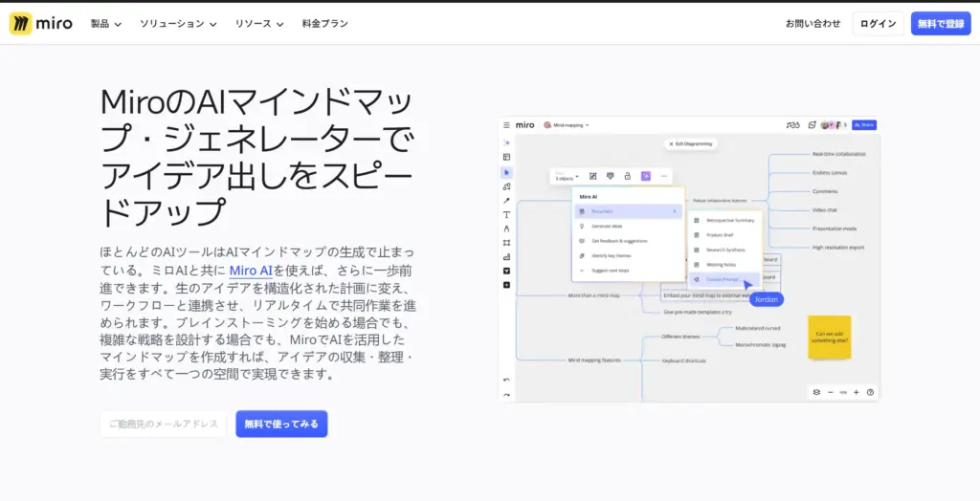
Task: Click the yellow sticky note on the board
Action: coord(829,338)
